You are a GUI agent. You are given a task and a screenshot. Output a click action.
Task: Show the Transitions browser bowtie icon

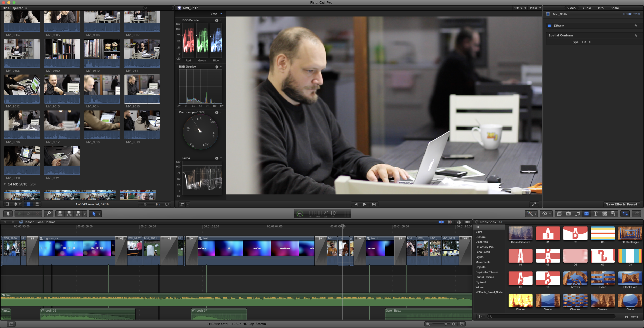pos(587,214)
